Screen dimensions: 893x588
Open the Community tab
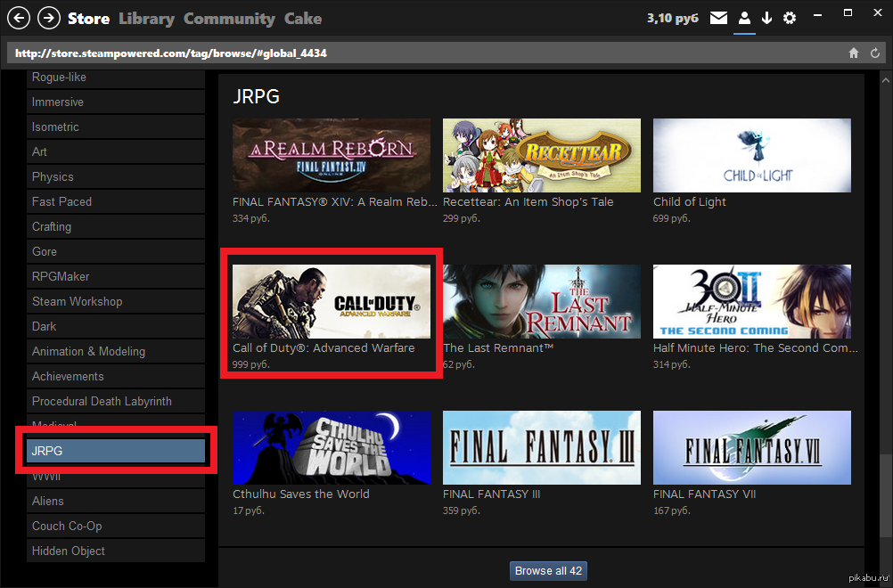229,18
